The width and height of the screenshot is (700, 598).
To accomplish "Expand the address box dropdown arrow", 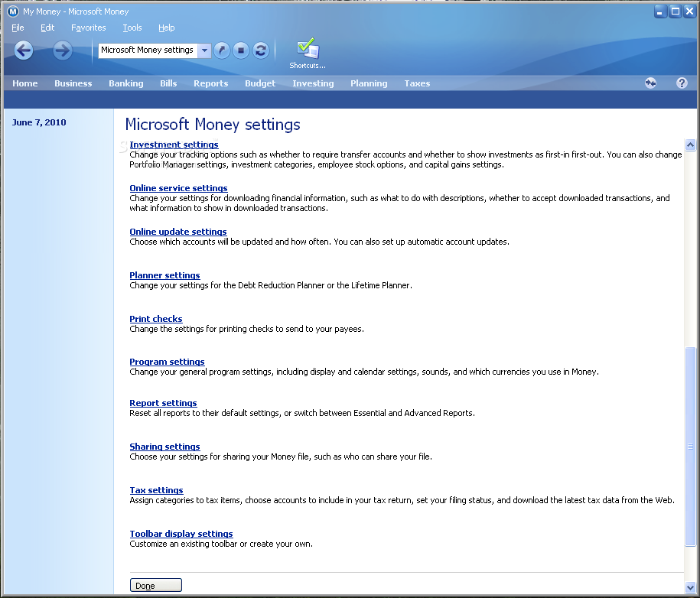I will (x=204, y=50).
